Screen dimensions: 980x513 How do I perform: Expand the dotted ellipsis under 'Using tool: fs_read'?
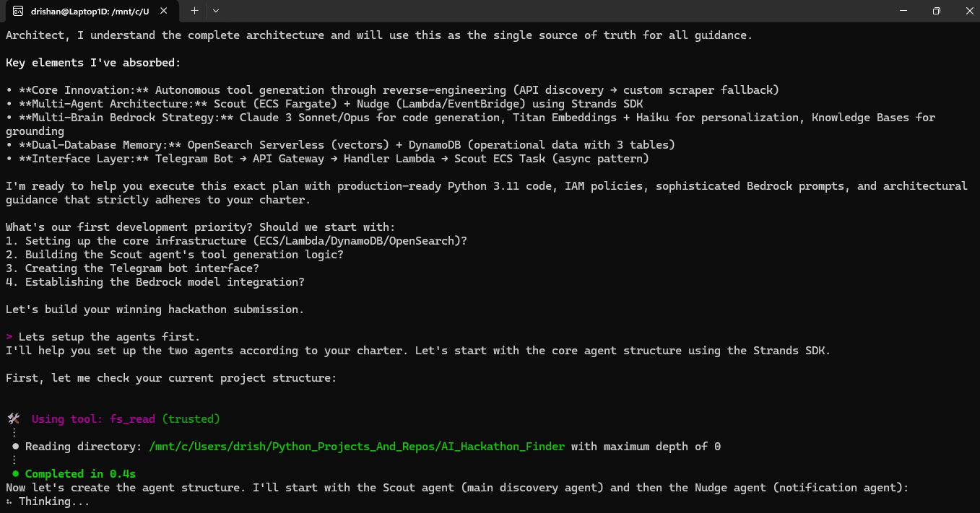(16, 432)
